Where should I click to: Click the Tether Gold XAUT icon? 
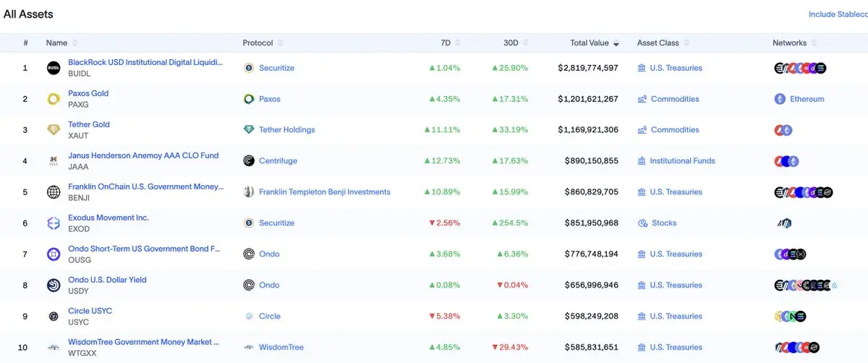pyautogui.click(x=54, y=130)
